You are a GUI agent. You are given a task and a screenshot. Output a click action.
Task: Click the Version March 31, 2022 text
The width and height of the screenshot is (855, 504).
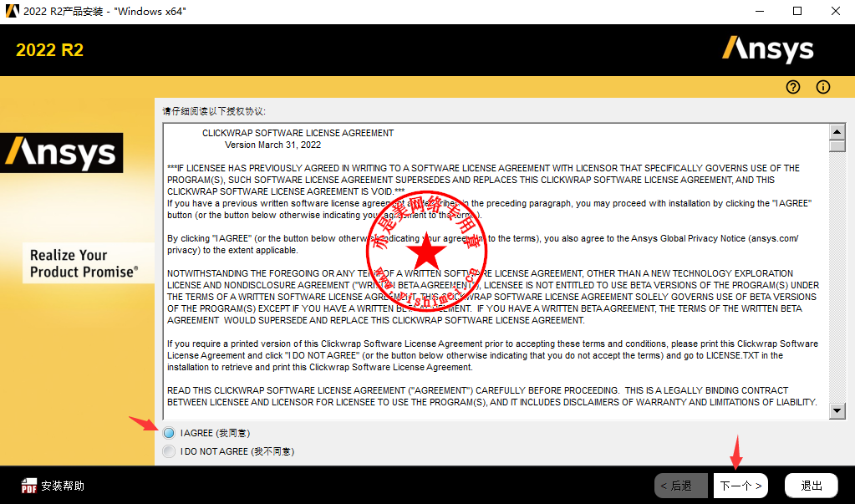[272, 145]
